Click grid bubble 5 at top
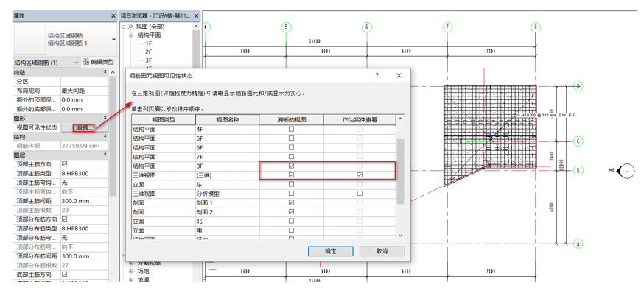The width and height of the screenshot is (644, 296). 286,27
